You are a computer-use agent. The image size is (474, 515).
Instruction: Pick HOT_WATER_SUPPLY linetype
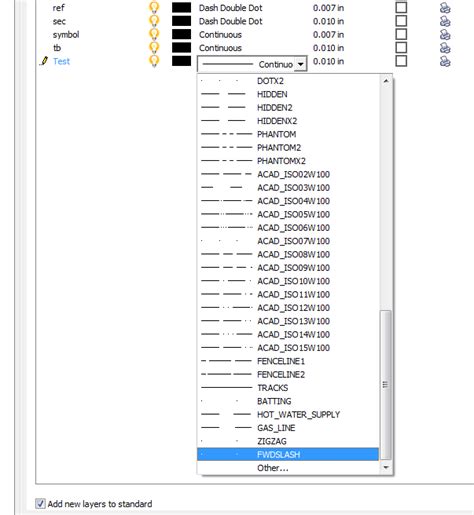(x=288, y=414)
